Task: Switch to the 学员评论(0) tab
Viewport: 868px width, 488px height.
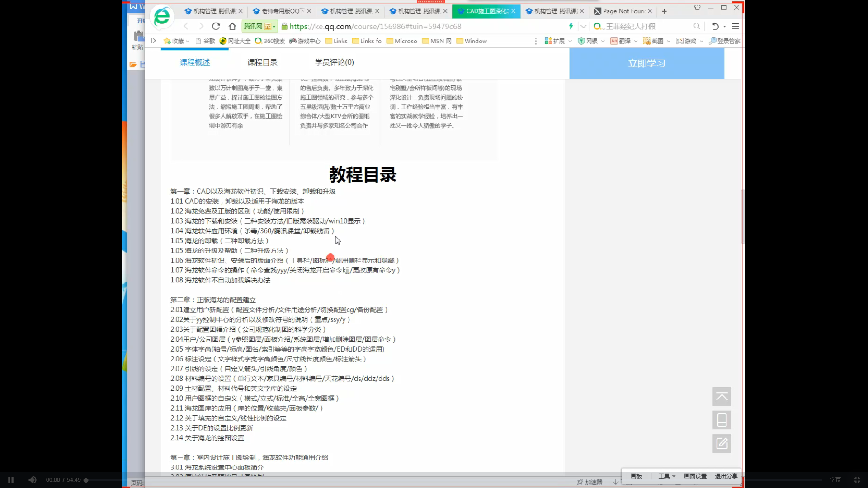Action: pyautogui.click(x=335, y=62)
